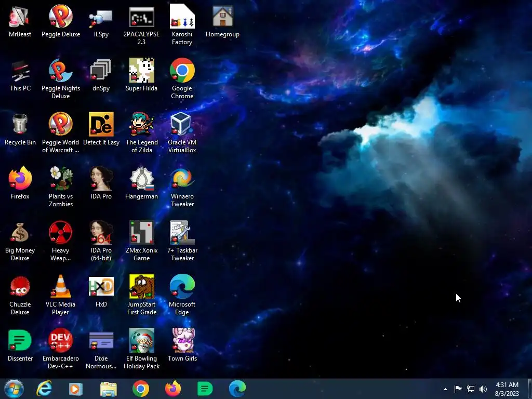
Task: Show hidden system tray icons
Action: click(x=445, y=389)
